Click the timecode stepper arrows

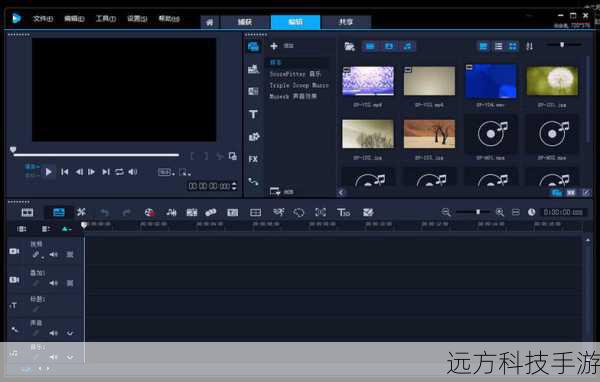(234, 186)
